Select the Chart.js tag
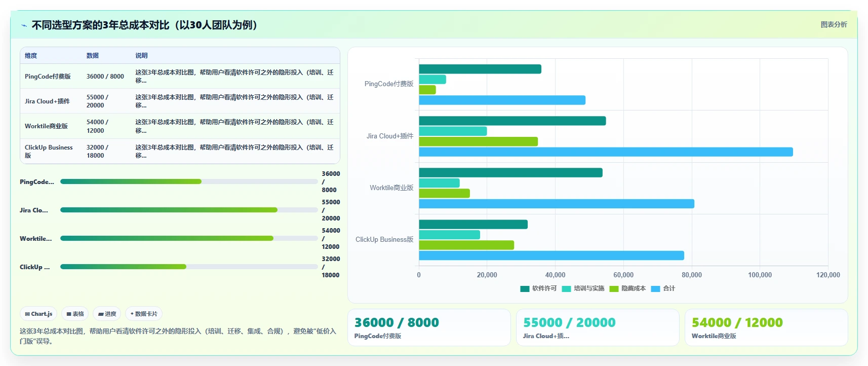 click(x=39, y=314)
